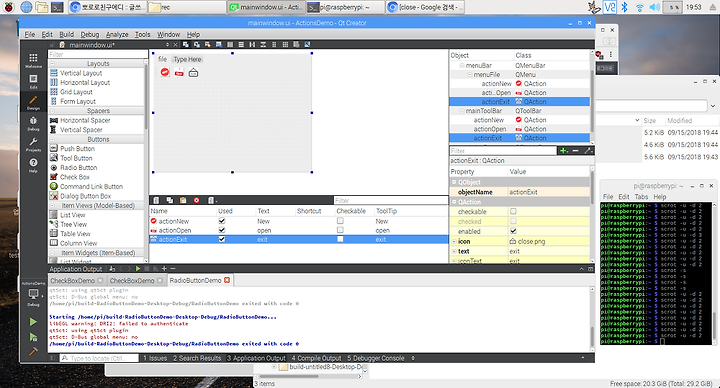Viewport: 720px width, 388px height.
Task: Start debugging with Run-and-bug icon
Action: point(33,337)
